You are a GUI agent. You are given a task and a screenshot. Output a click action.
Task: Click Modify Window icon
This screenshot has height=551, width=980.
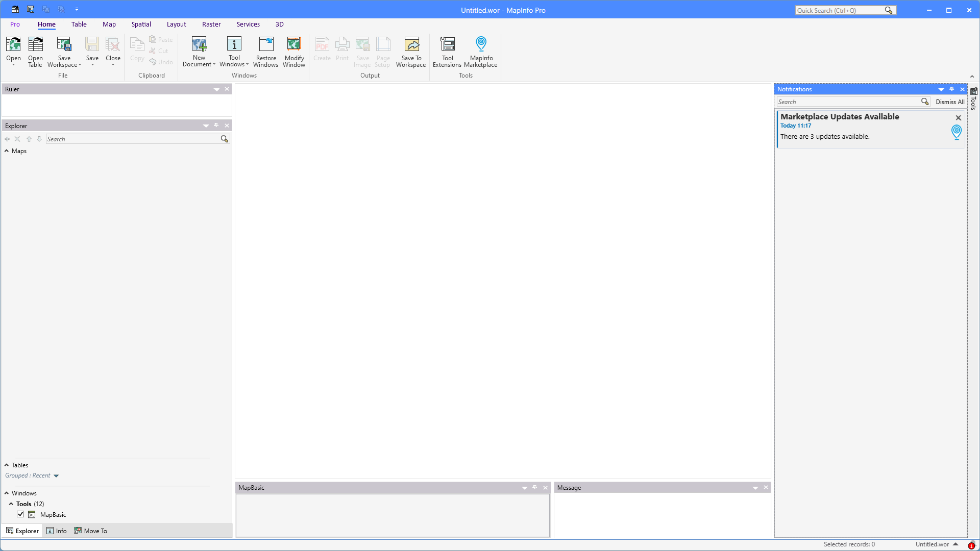coord(294,45)
